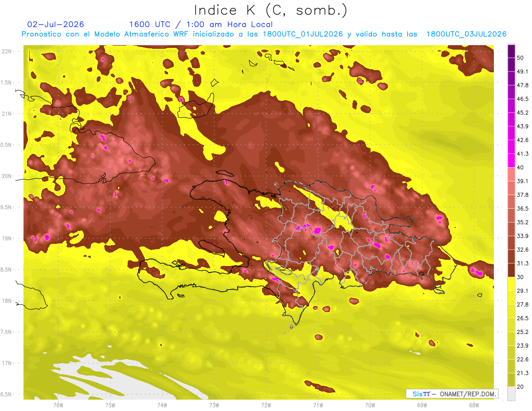
Task: Click the "27.8" color scale value
Action: pyautogui.click(x=523, y=305)
